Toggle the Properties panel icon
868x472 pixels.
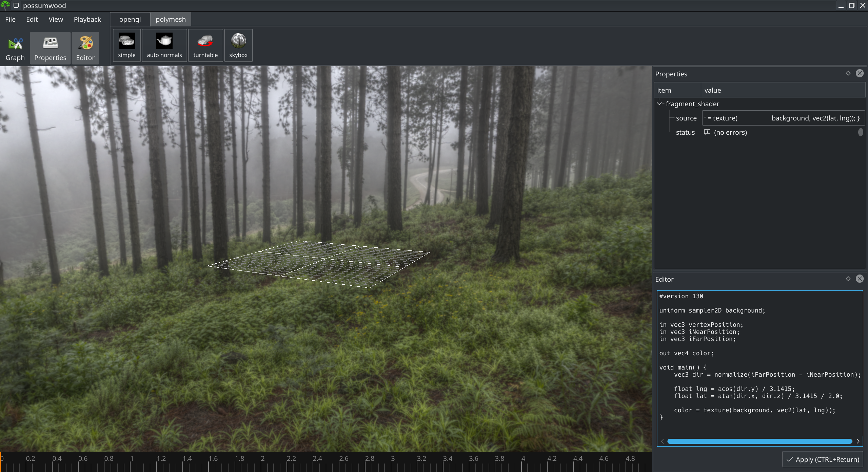(x=50, y=48)
